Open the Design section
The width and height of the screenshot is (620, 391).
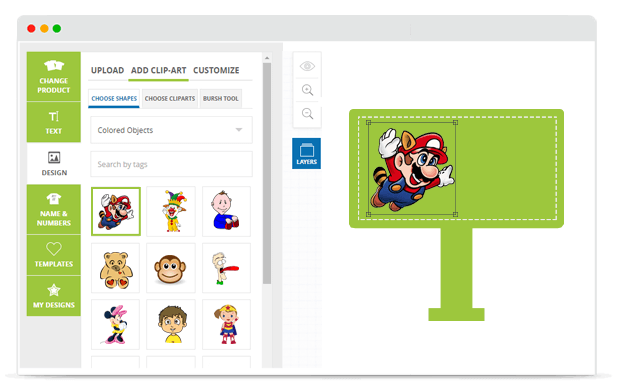(54, 163)
